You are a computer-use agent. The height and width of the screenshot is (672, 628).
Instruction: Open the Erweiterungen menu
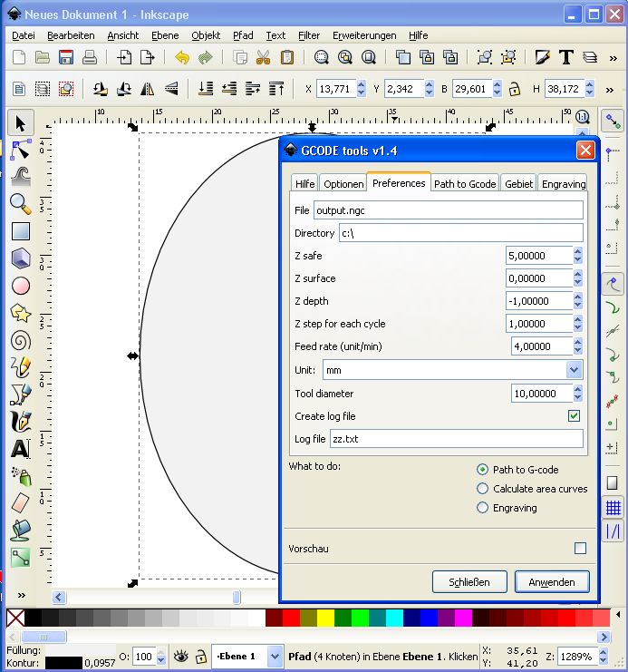pos(364,35)
